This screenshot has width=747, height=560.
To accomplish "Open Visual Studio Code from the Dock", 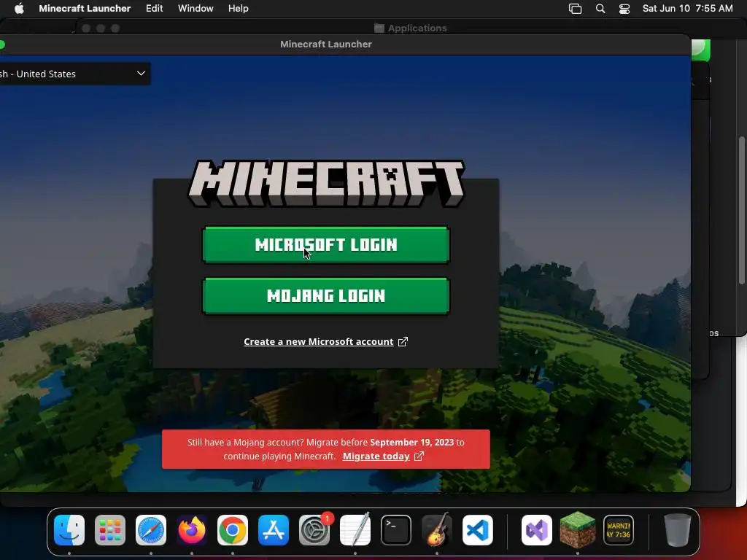I will (477, 530).
